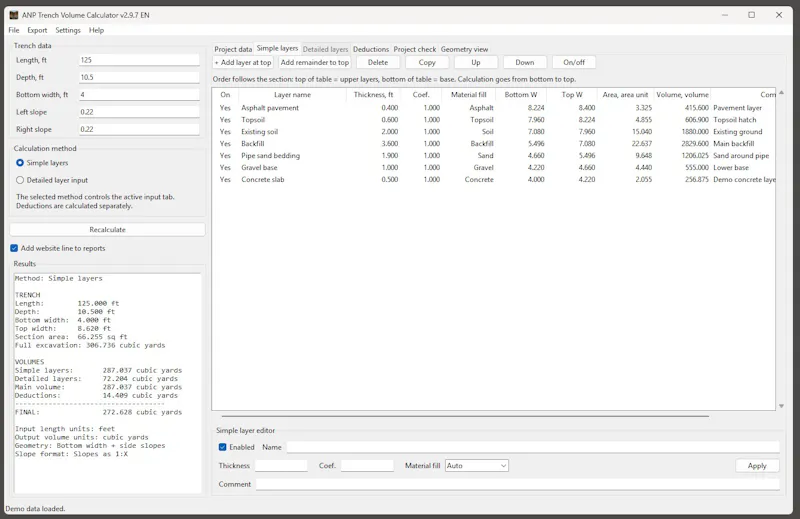
Task: Click the ANP Trench Volume Calculator app icon
Action: coord(14,15)
